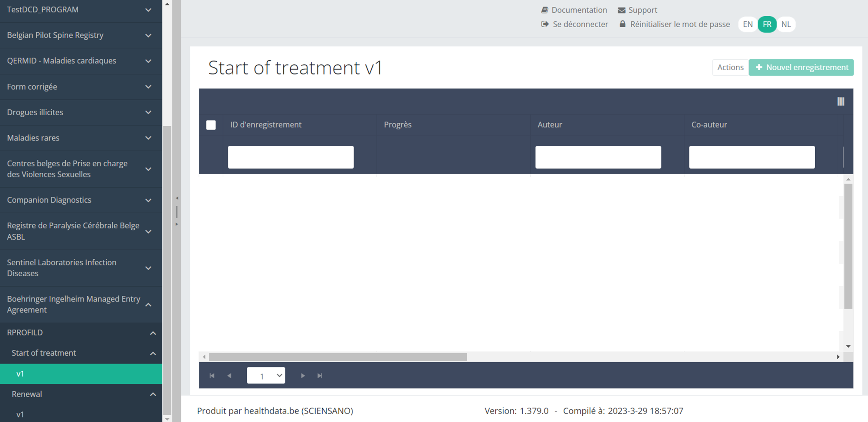The width and height of the screenshot is (868, 422).
Task: Click the Support envelope icon
Action: [x=621, y=10]
